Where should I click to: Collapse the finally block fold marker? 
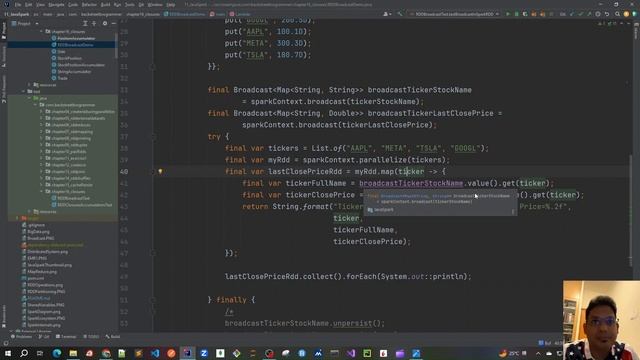(153, 300)
